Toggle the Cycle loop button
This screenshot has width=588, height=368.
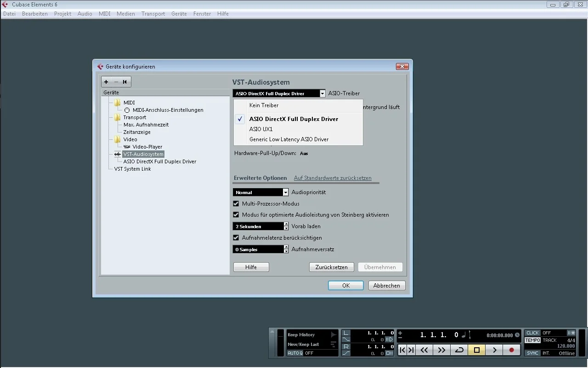tap(459, 350)
